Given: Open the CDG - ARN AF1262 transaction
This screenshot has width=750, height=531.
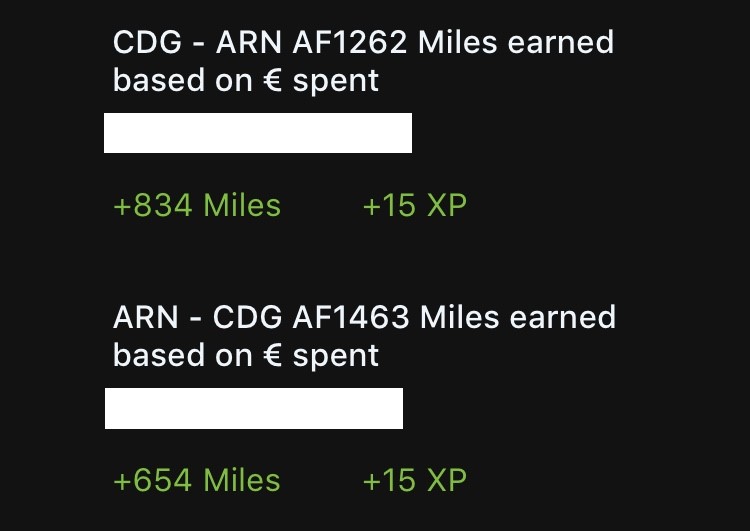Looking at the screenshot, I should tap(363, 61).
